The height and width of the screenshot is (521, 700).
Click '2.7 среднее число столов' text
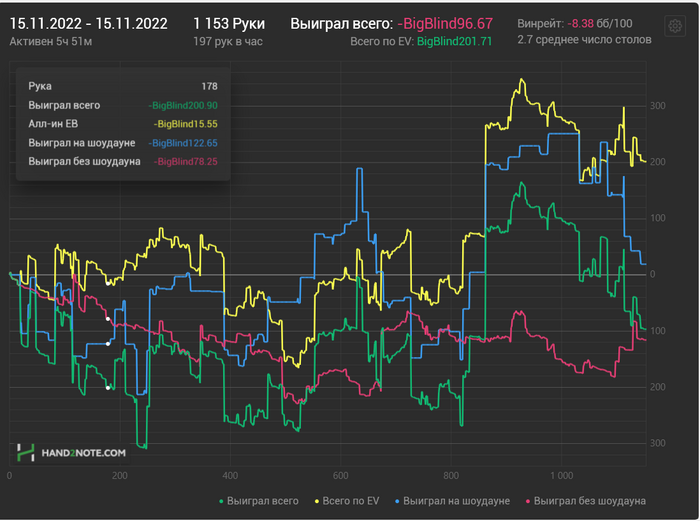pyautogui.click(x=584, y=40)
